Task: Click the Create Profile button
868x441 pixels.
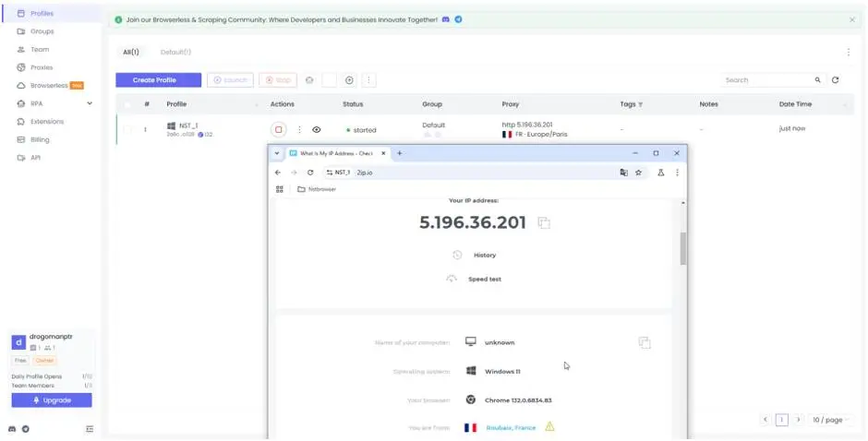Action: click(x=158, y=80)
